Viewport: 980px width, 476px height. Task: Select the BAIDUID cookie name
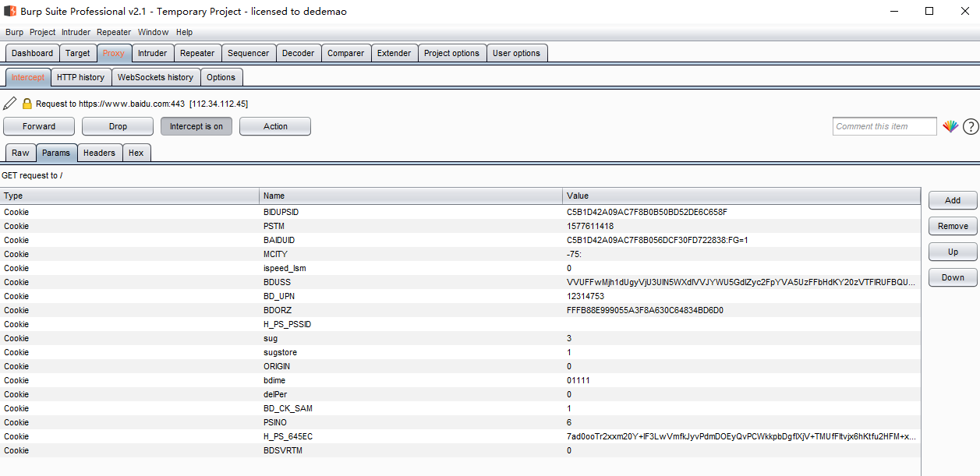pos(279,240)
